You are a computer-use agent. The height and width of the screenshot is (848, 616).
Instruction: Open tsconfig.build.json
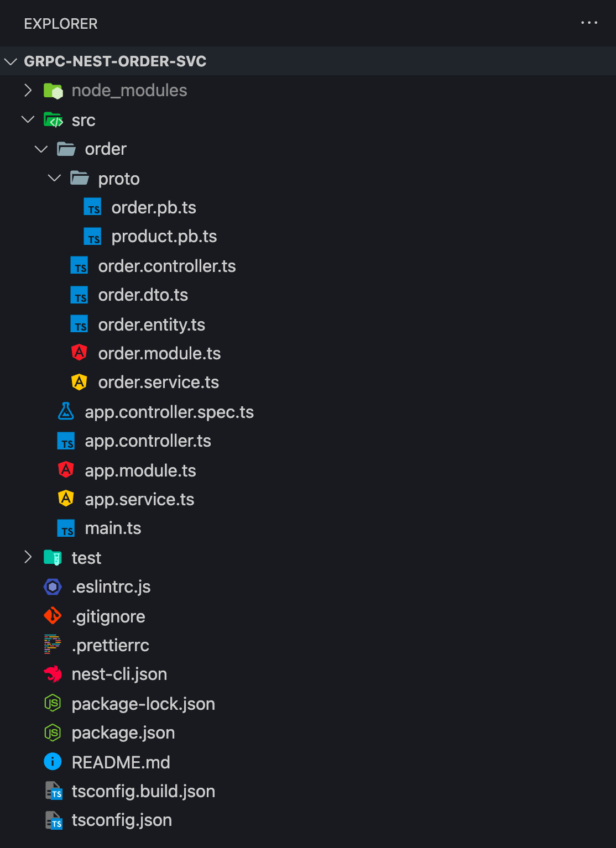click(x=143, y=791)
